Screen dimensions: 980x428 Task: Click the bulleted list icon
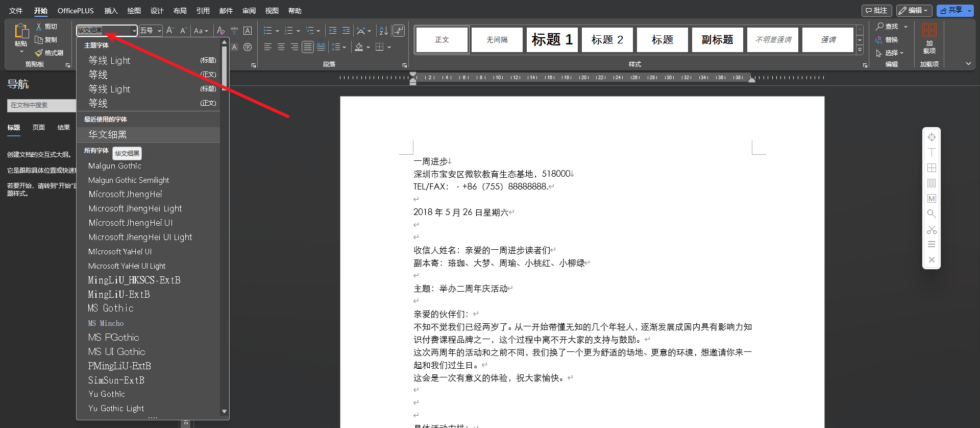(267, 31)
